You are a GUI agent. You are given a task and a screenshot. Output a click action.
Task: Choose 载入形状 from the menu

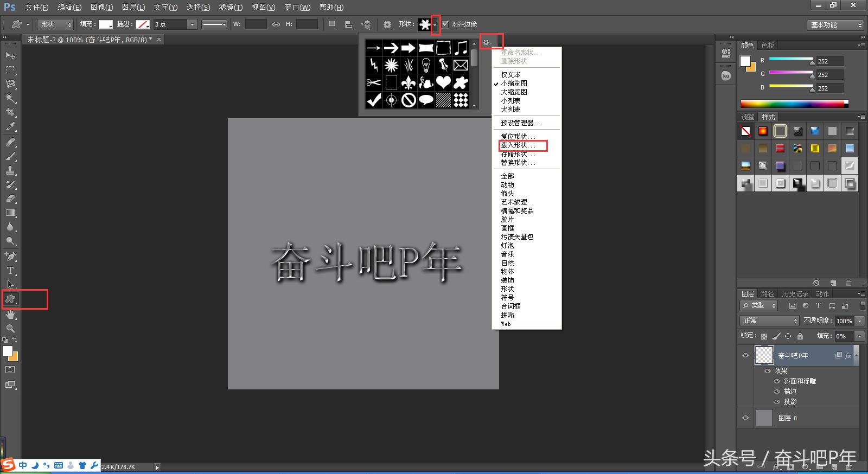518,145
